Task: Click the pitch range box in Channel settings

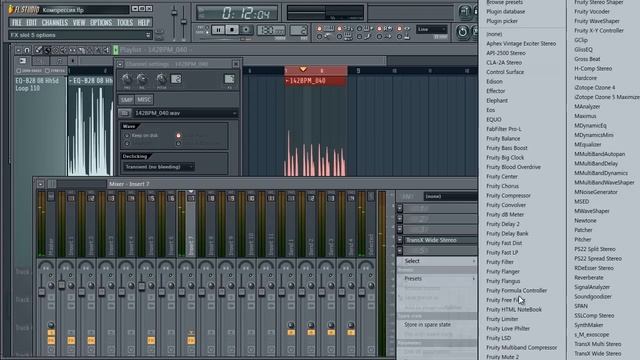Action: coord(176,79)
